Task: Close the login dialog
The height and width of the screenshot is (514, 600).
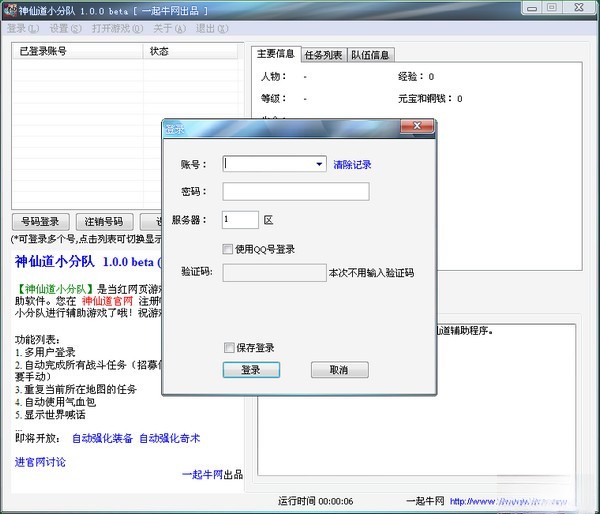Action: (417, 128)
